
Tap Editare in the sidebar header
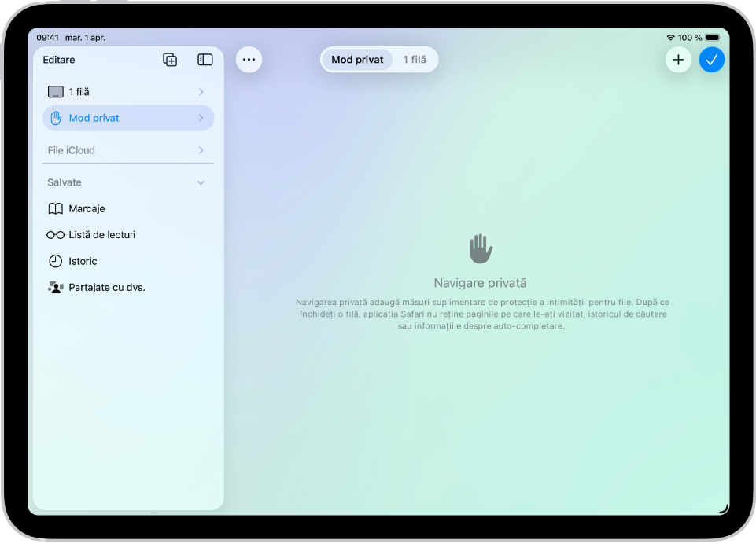tap(59, 60)
